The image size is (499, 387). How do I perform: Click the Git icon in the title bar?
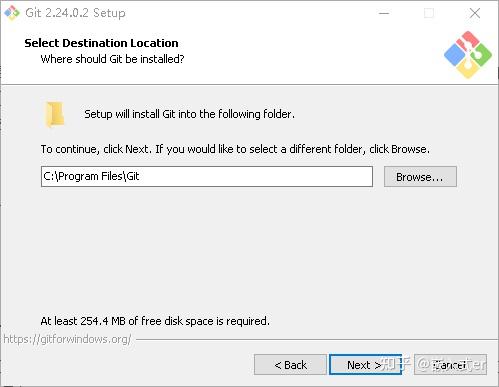click(12, 13)
